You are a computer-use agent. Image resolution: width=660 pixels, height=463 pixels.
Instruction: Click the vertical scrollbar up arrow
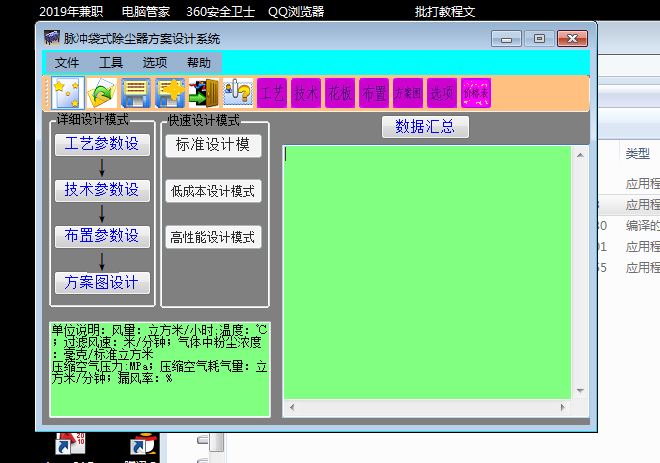[580, 155]
